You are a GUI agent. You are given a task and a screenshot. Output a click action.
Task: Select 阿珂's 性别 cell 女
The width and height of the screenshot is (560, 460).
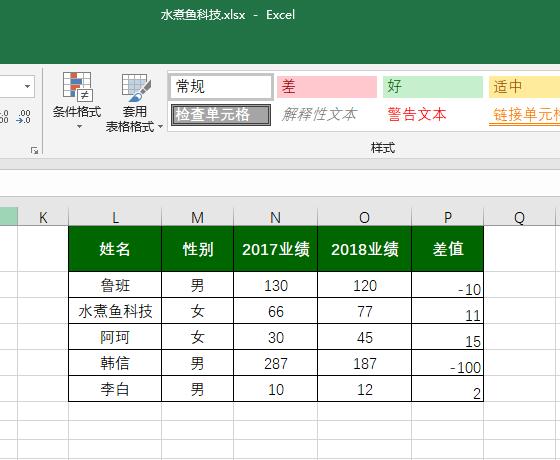pos(198,337)
